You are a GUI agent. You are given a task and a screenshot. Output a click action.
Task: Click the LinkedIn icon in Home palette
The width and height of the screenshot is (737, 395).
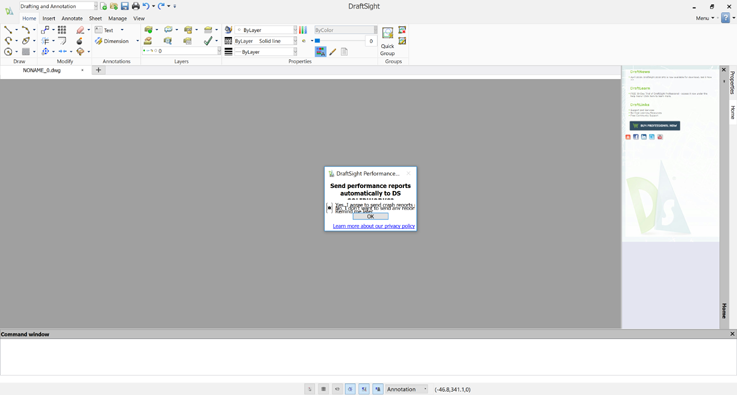[x=644, y=137]
